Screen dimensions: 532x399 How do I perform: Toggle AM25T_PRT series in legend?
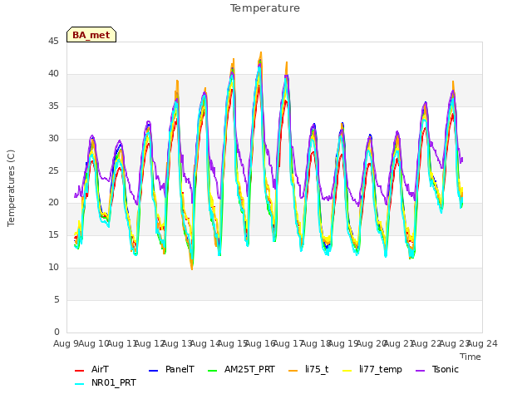tap(241, 369)
